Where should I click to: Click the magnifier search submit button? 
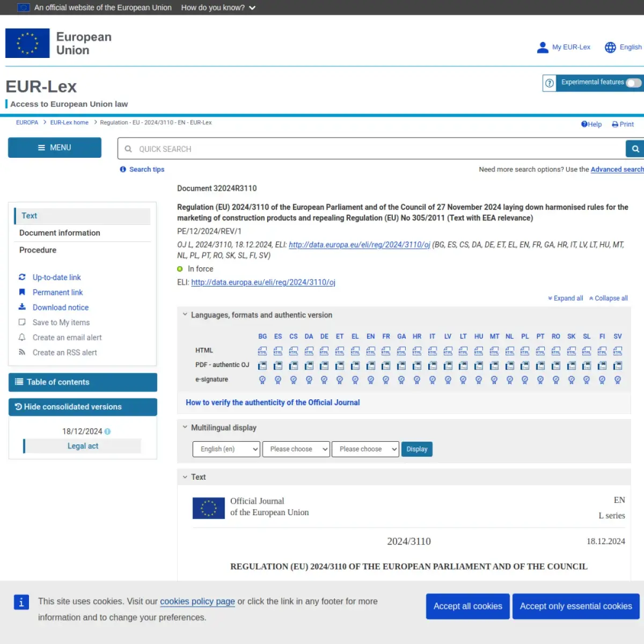(635, 149)
